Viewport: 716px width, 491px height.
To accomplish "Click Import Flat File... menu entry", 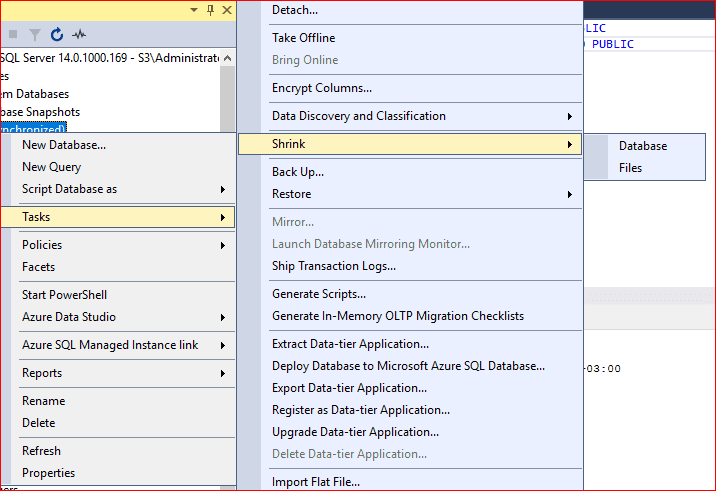I will tap(316, 482).
